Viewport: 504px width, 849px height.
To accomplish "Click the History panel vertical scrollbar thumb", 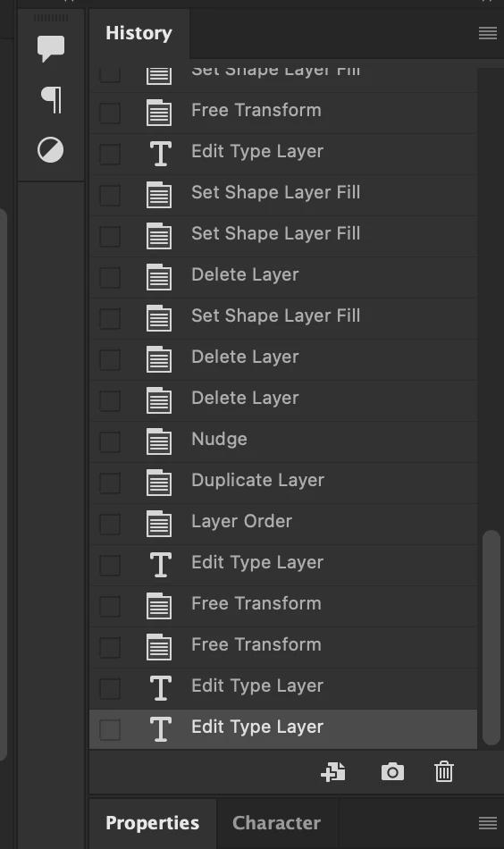I will [x=491, y=638].
